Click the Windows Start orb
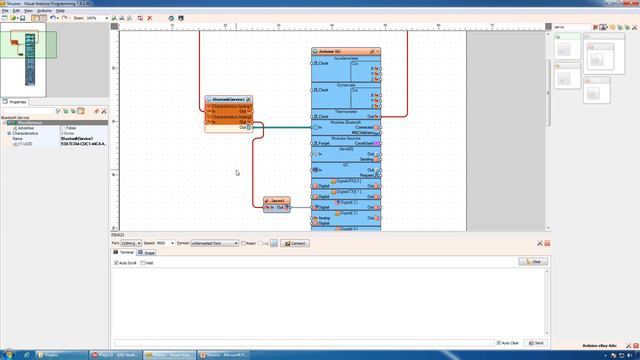Screen dimensions: 640x360 (x=8, y=355)
